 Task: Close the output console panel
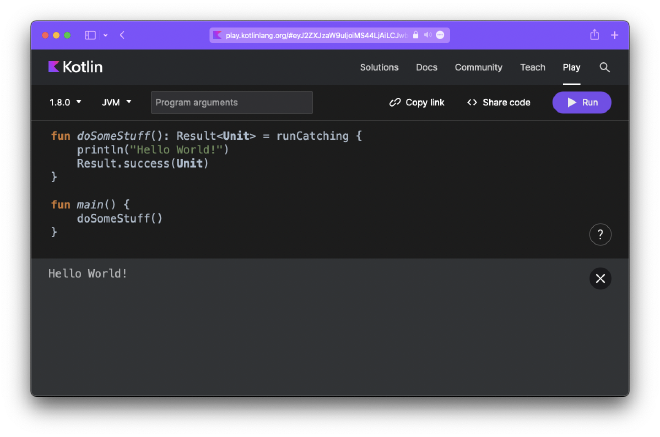[600, 279]
